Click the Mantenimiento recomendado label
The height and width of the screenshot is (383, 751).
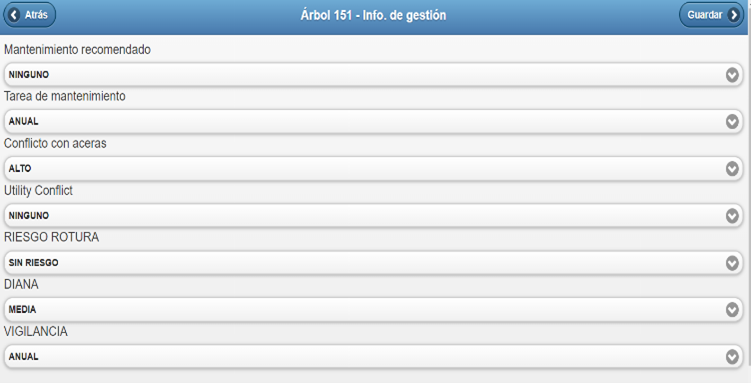pyautogui.click(x=77, y=50)
